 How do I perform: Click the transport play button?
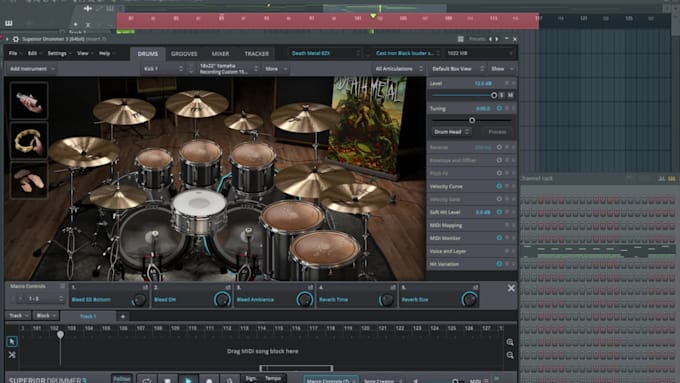coord(188,380)
